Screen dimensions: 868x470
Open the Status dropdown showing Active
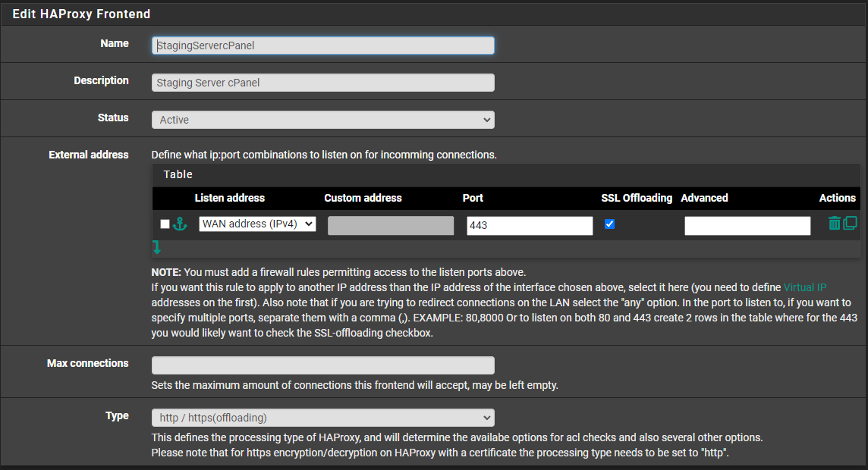coord(322,120)
